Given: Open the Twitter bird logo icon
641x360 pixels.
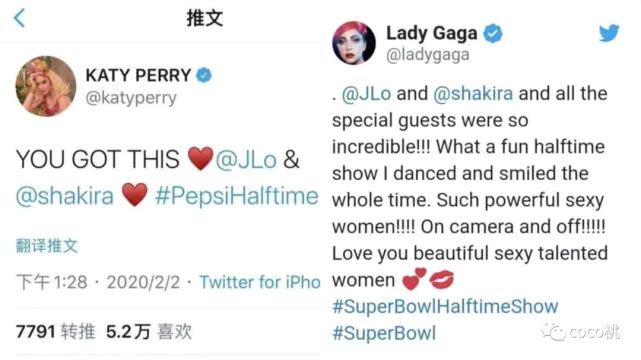Looking at the screenshot, I should pos(609,33).
